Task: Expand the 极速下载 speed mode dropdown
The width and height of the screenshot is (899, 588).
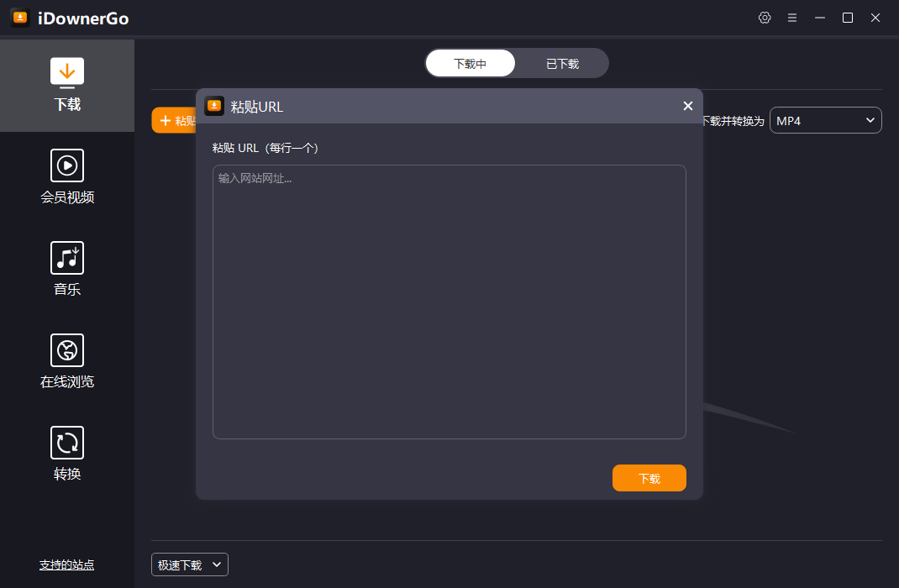Action: [189, 564]
